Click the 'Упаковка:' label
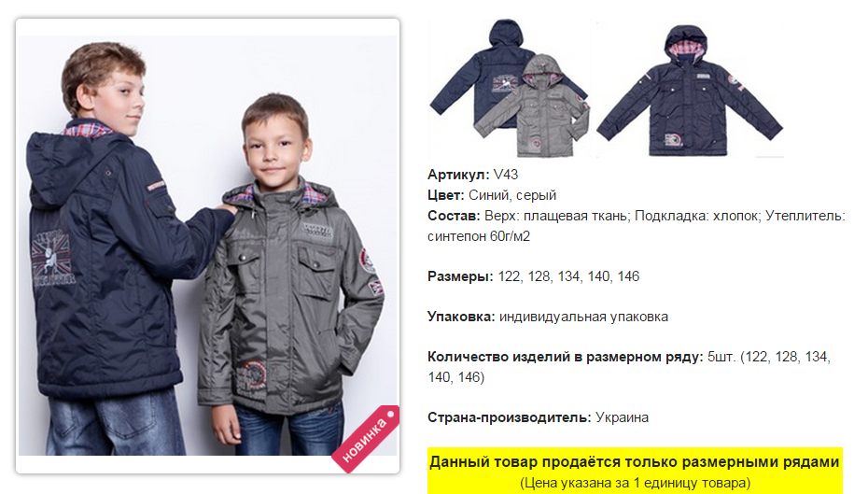The image size is (868, 494). point(461,317)
